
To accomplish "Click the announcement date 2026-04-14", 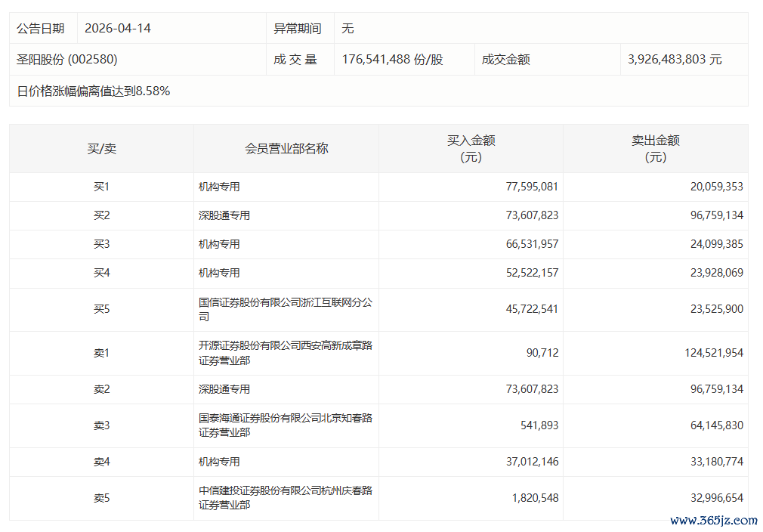I will click(x=118, y=28).
